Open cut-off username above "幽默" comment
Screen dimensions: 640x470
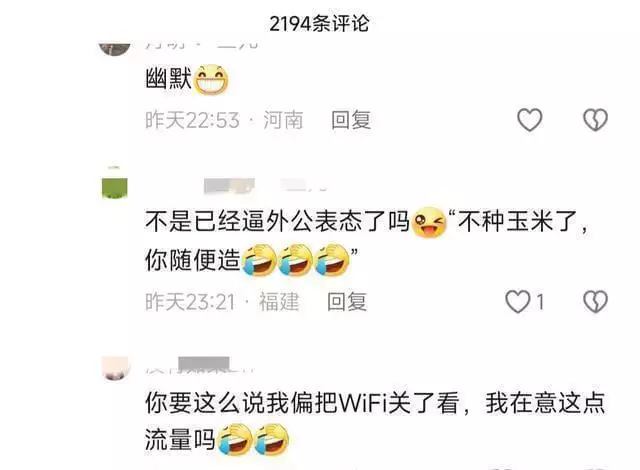[202, 45]
